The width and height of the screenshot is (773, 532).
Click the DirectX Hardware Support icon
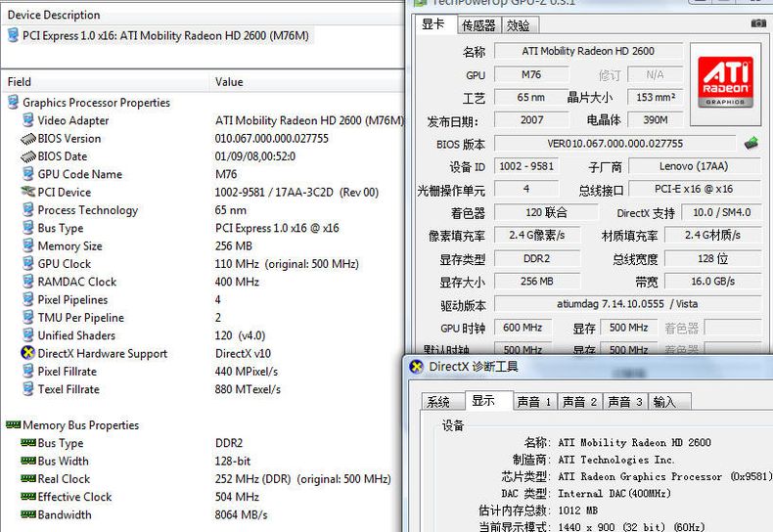click(x=28, y=353)
